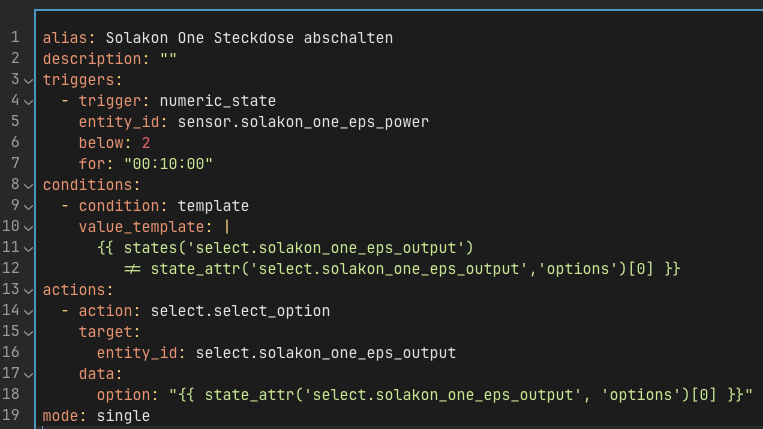Collapse the target section fold arrow
Screen dimensions: 763x429
click(27, 332)
